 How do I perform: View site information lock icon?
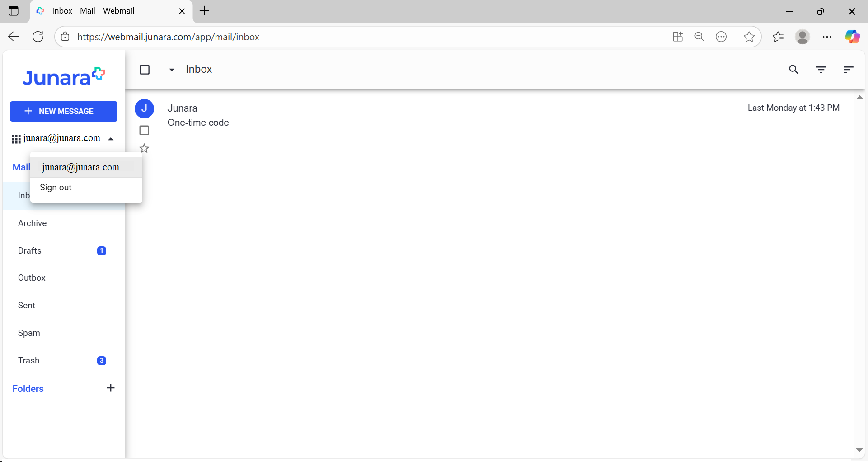[66, 37]
